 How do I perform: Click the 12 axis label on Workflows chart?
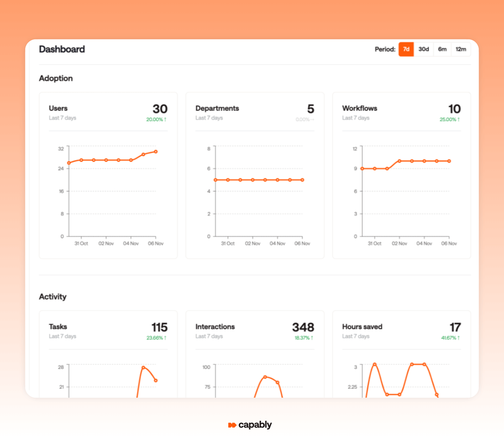355,149
